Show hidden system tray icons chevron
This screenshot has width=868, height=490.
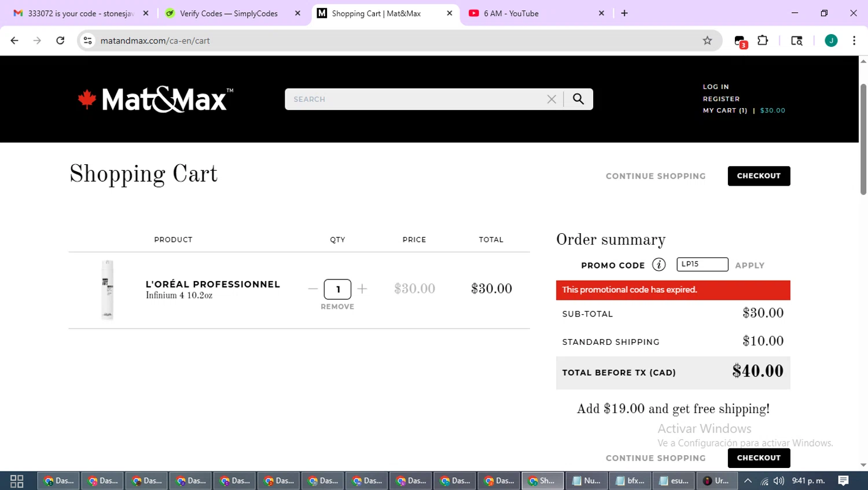pyautogui.click(x=748, y=481)
